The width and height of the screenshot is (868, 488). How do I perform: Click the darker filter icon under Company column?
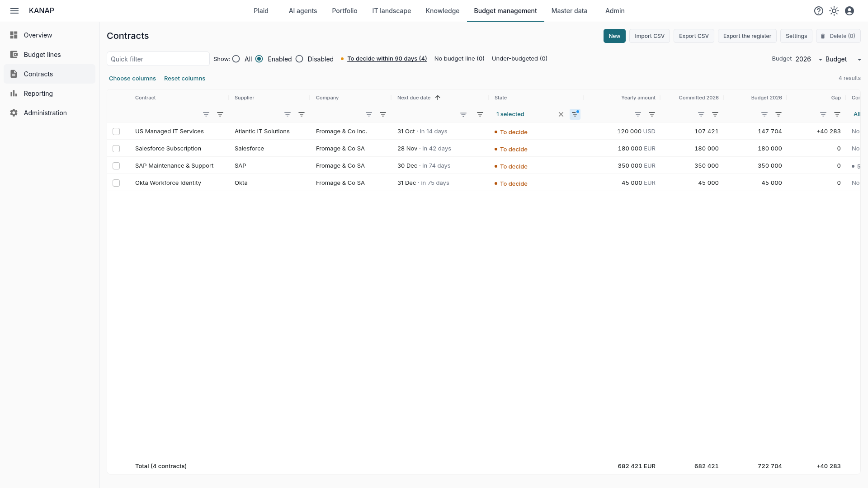(383, 114)
